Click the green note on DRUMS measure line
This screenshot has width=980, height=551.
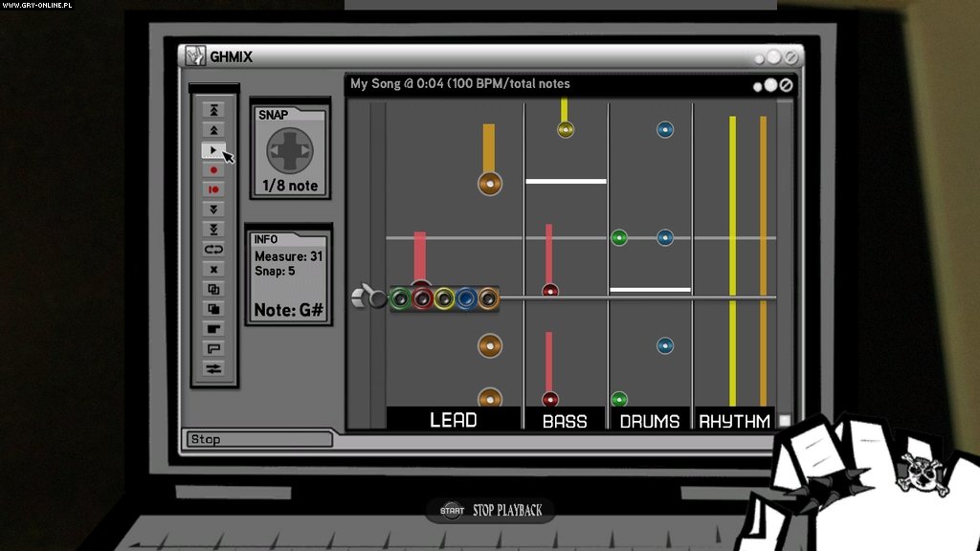[619, 237]
